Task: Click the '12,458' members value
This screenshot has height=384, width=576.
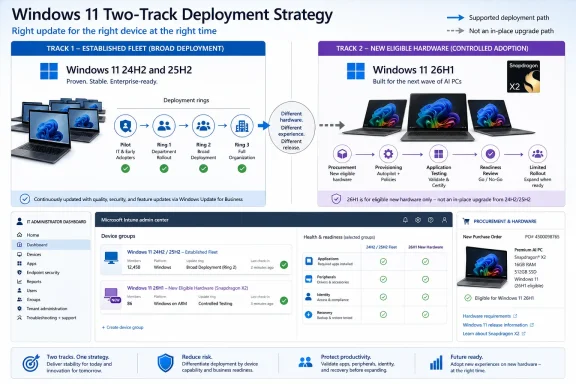Action: coord(134,267)
